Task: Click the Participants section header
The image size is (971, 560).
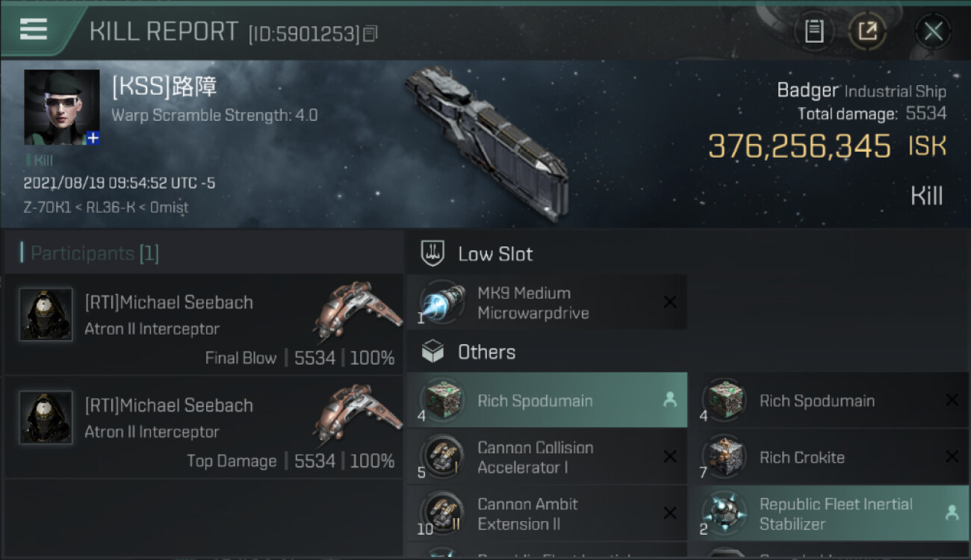Action: (x=94, y=254)
